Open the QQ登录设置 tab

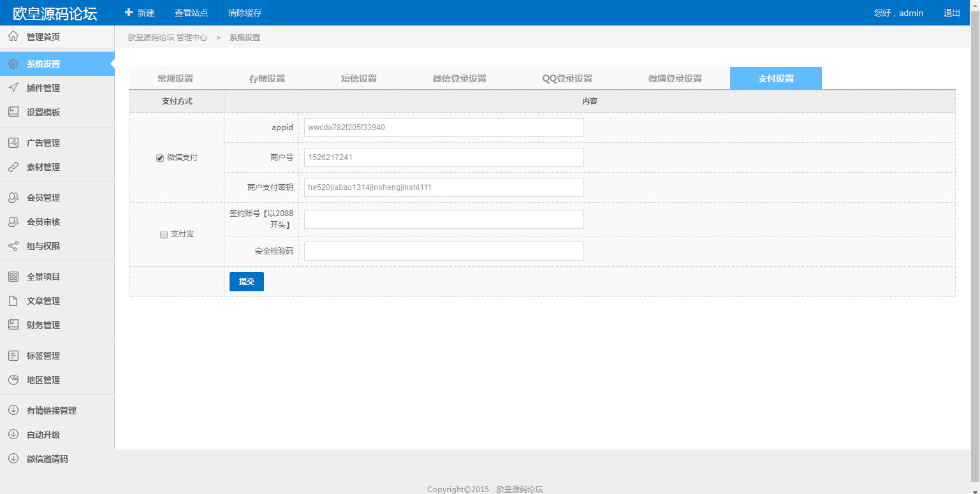click(566, 78)
